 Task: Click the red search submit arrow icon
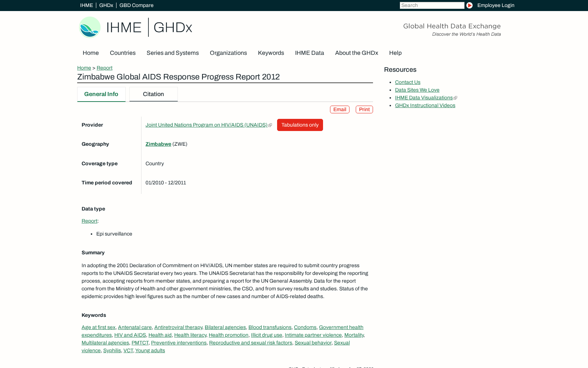(x=469, y=5)
